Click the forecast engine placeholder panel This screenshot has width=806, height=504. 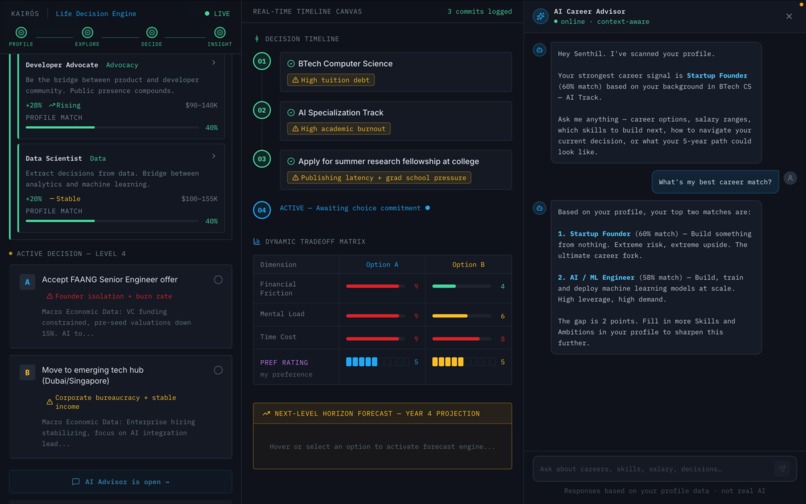click(x=382, y=446)
